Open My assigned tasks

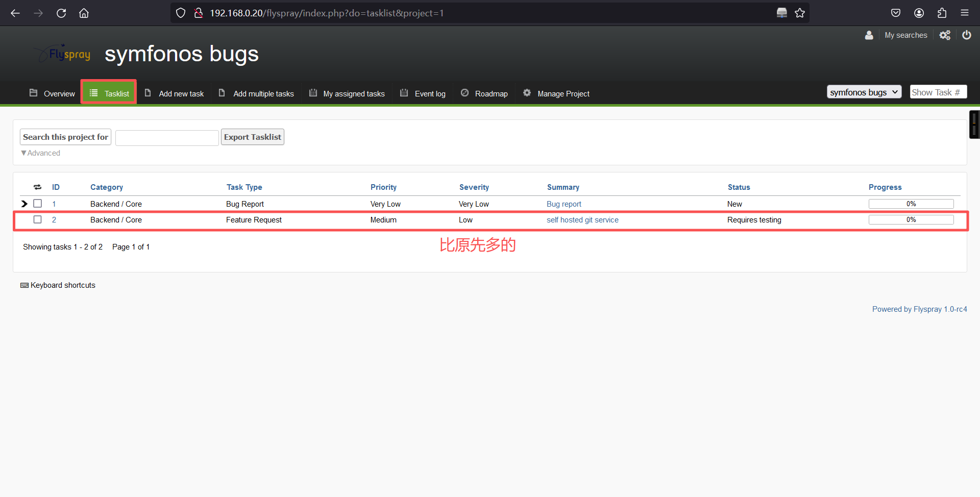coord(347,93)
